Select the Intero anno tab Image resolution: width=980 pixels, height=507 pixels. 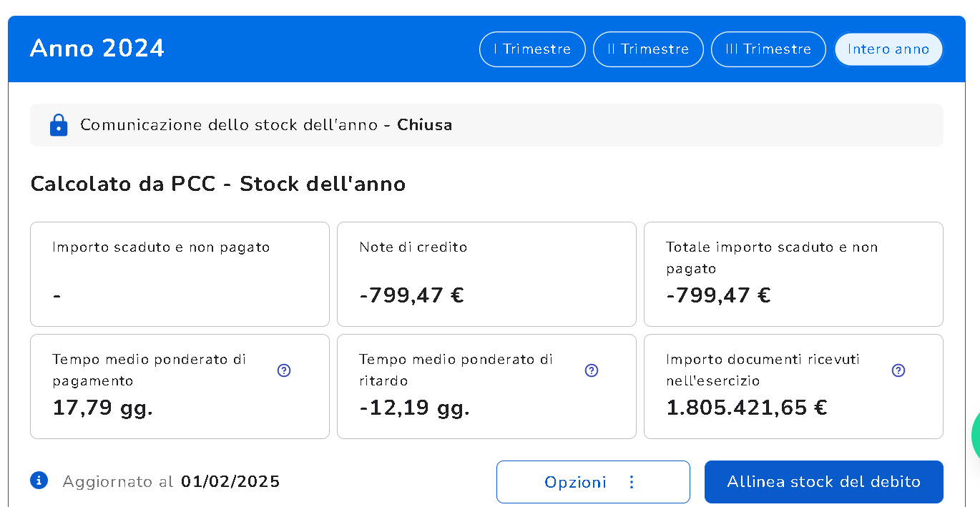click(888, 49)
